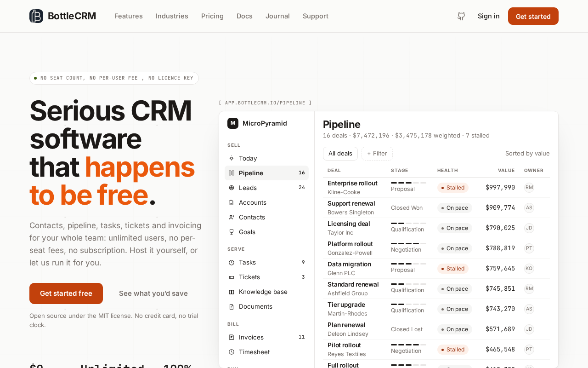Click the Platform rollout Negotiation progress bar
The image size is (588, 368).
click(408, 244)
